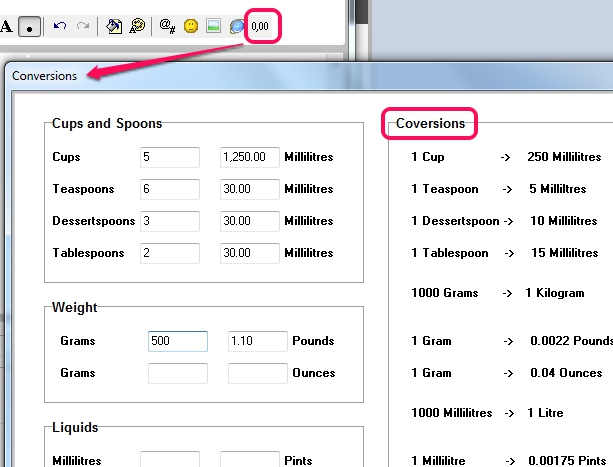
Task: Click 15 Millilitres tablespoon reference
Action: [x=565, y=253]
